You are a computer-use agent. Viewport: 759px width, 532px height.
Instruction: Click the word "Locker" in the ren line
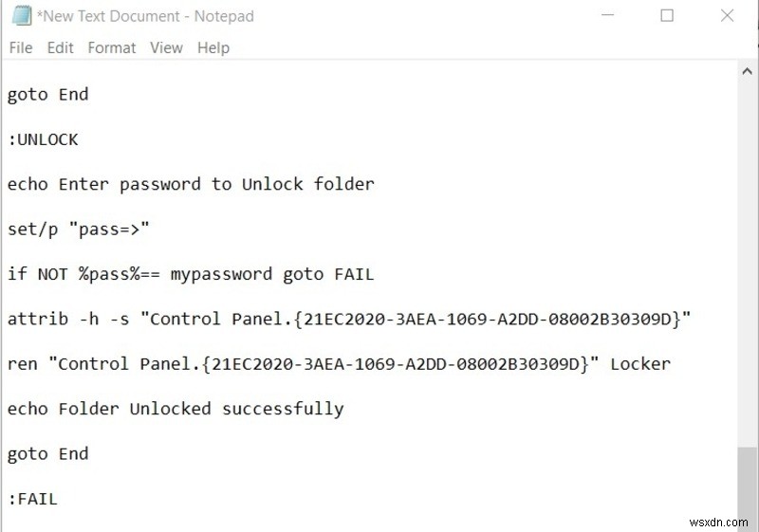[x=640, y=364]
